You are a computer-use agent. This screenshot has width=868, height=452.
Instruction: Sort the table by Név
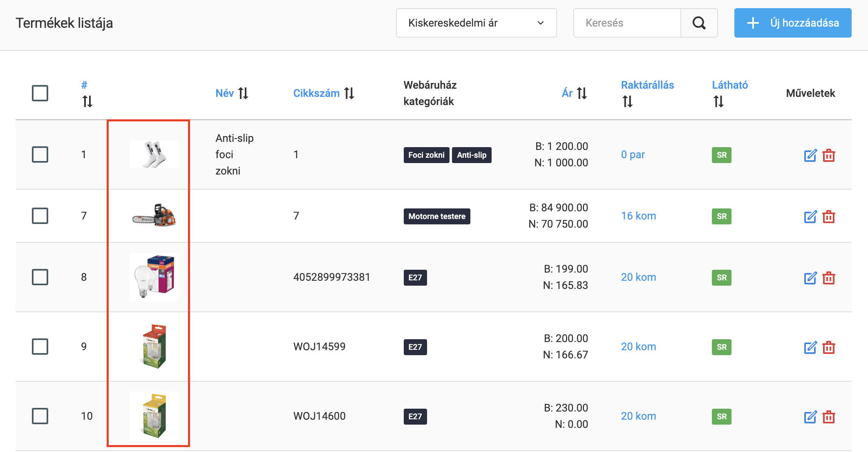click(232, 93)
